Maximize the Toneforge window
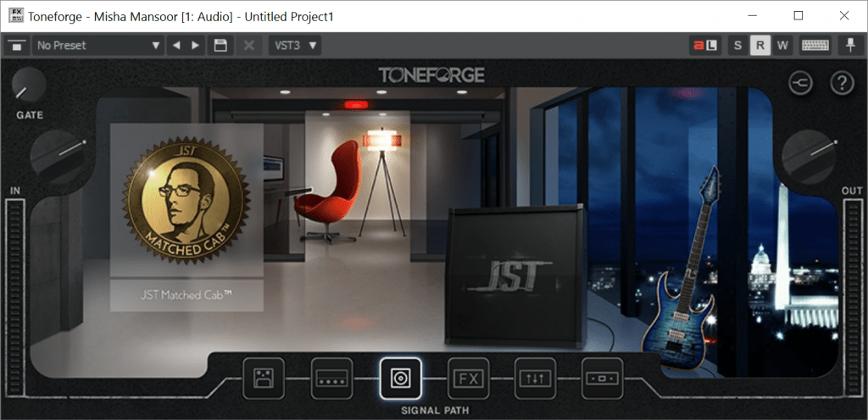 point(798,16)
